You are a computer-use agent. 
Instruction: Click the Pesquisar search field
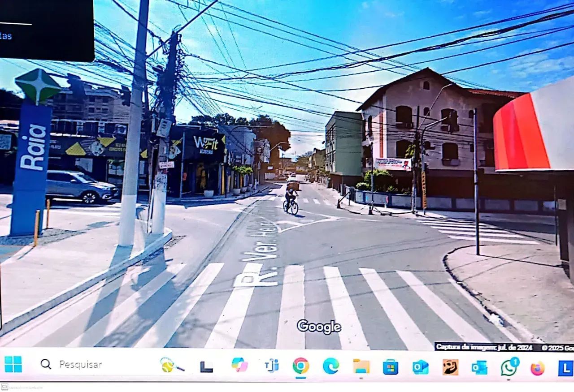[80, 364]
